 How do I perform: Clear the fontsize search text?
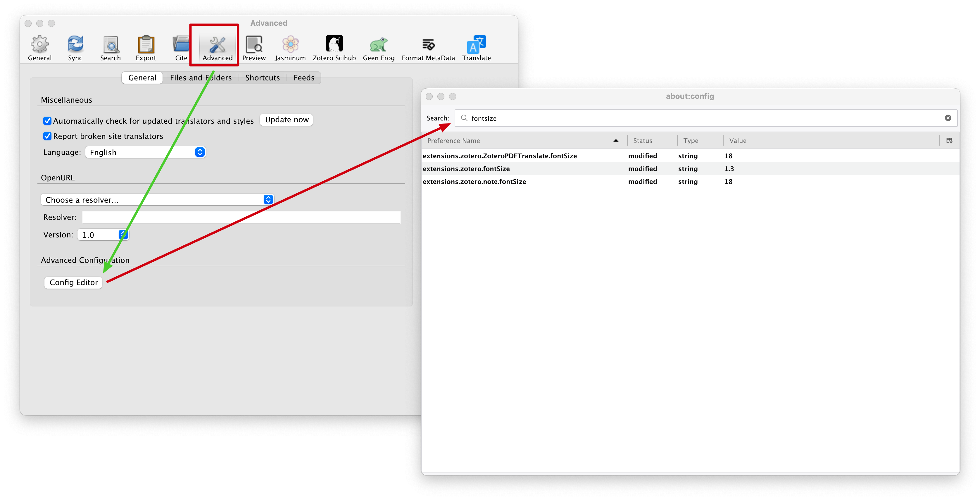click(x=948, y=118)
